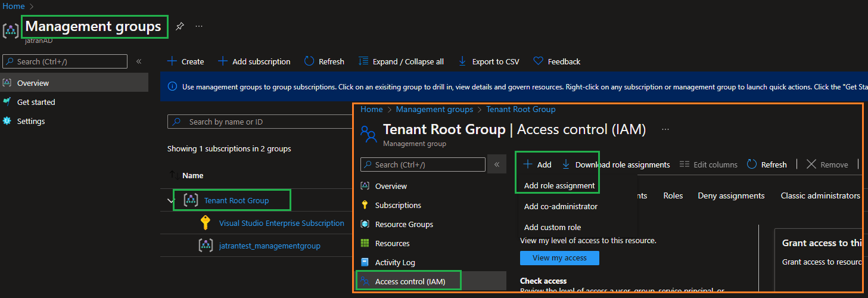Screen dimensions: 868x298
Task: Open Visual Studio Enterprise Subscription link
Action: 282,223
